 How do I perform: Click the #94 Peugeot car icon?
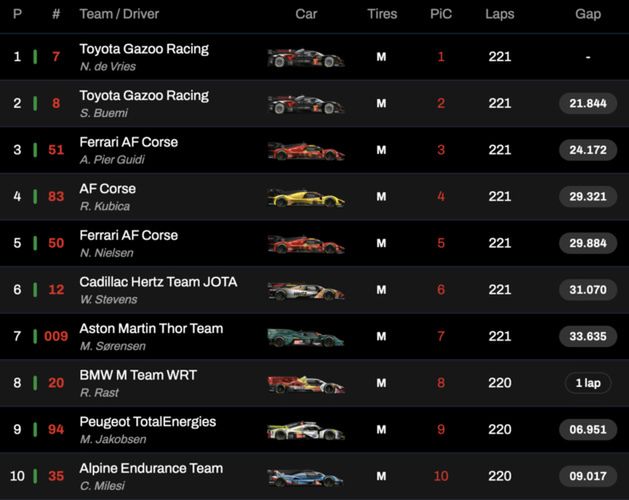tap(305, 431)
